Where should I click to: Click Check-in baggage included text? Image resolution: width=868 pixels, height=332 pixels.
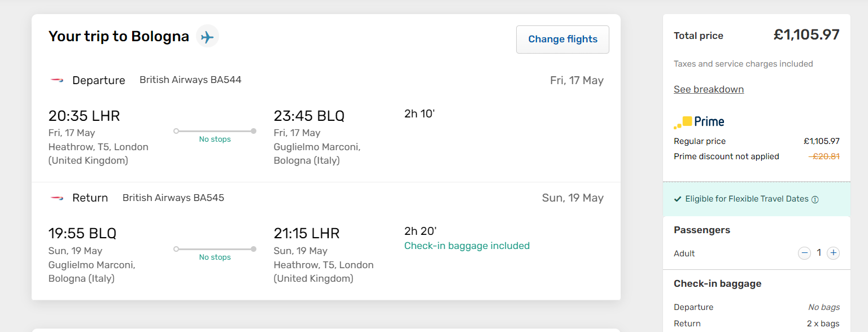click(x=466, y=246)
